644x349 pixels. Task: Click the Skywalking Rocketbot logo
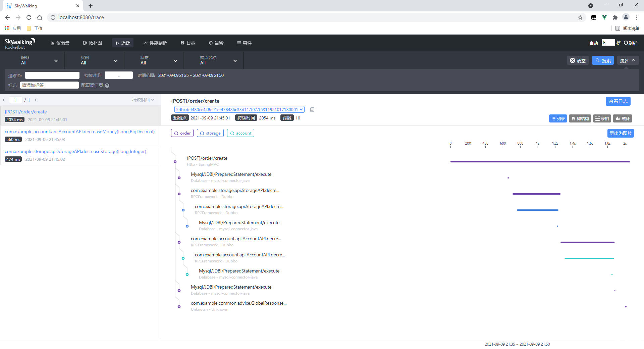point(20,43)
